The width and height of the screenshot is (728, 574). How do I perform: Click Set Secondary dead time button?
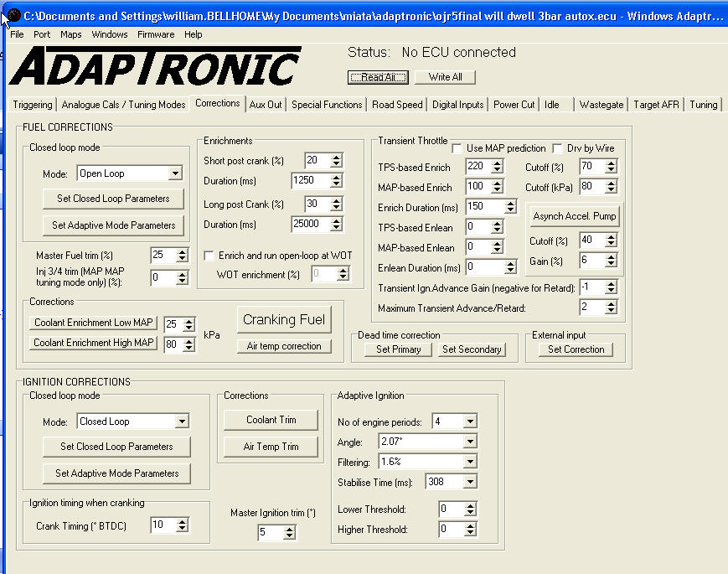[x=472, y=349]
